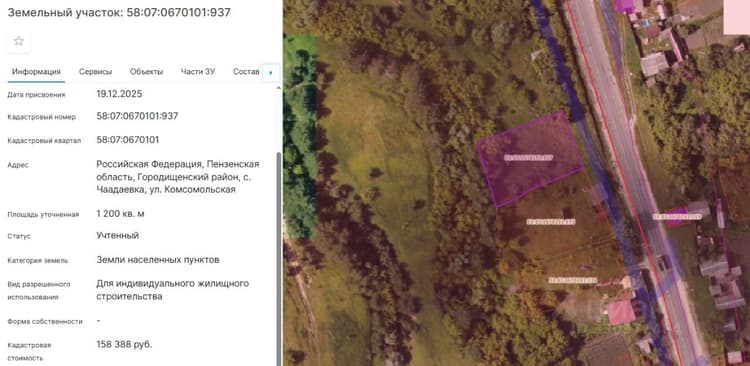Switch to the Сервисы tab

(x=95, y=72)
